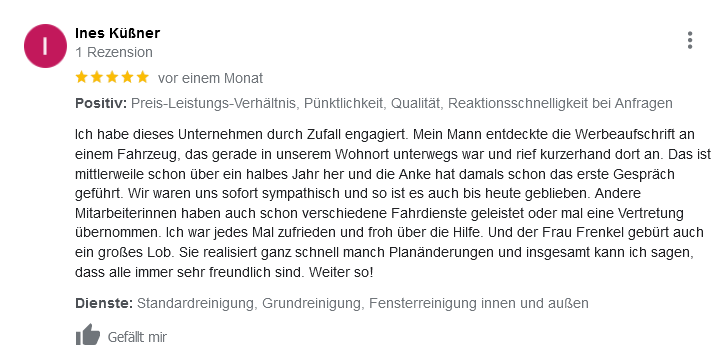Click the "vor einem Monat" timestamp
This screenshot has width=728, height=362.
pyautogui.click(x=210, y=78)
